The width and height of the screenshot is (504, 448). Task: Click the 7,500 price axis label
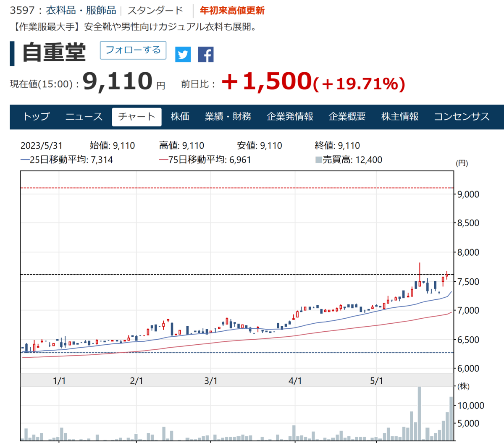coord(468,281)
